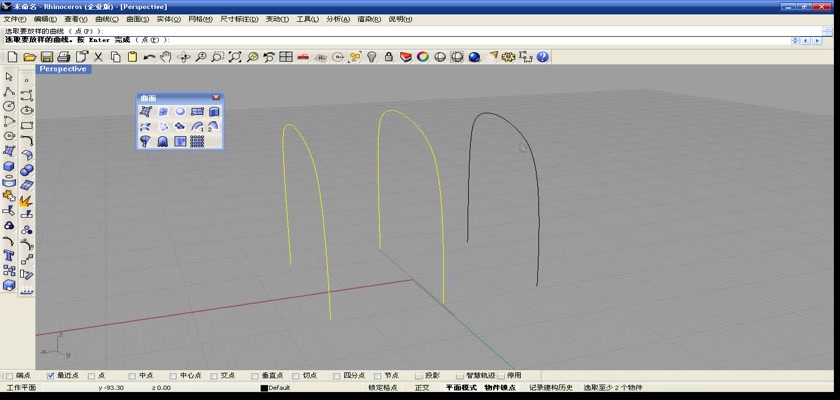Click the padlock icon
840x400 pixels.
click(x=389, y=57)
